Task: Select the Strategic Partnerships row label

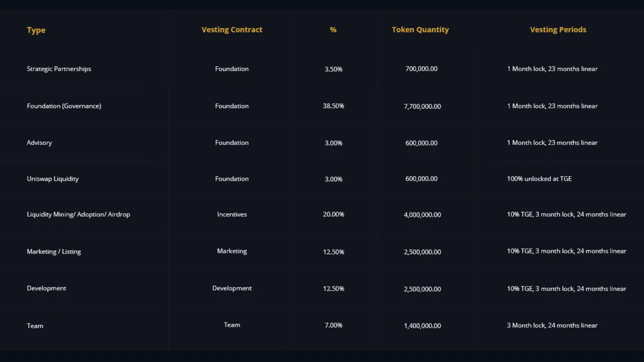Action: click(59, 69)
